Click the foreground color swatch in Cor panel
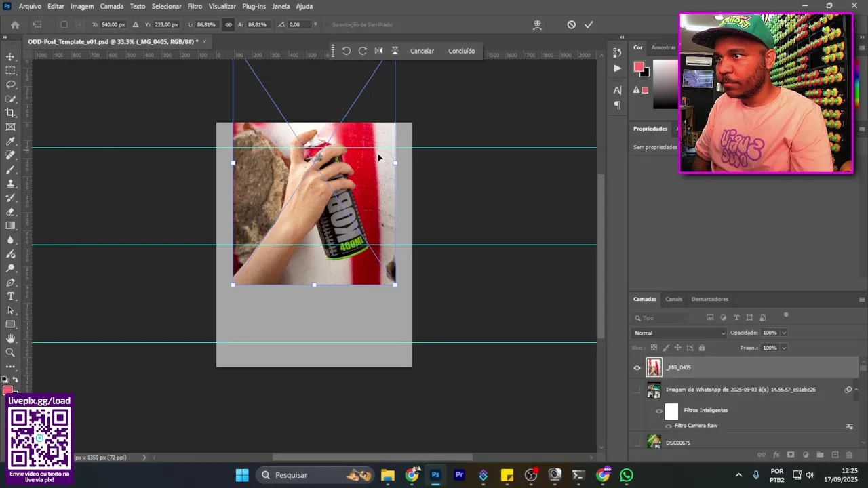The width and height of the screenshot is (868, 488). tap(639, 66)
